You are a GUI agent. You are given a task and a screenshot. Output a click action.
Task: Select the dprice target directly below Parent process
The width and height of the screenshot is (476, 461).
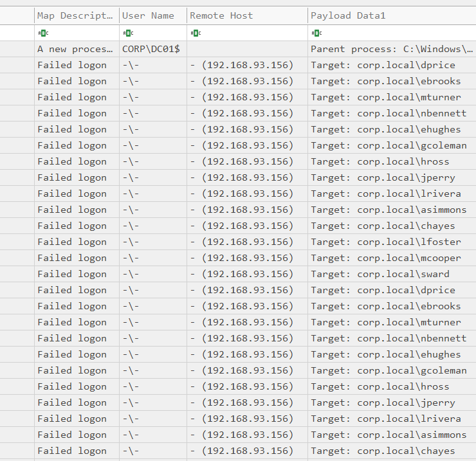coord(392,65)
